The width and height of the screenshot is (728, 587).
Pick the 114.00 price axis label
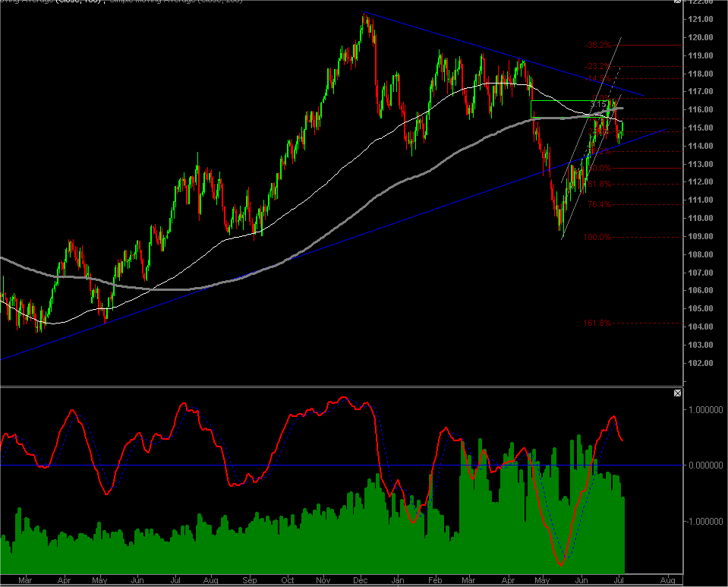point(701,146)
